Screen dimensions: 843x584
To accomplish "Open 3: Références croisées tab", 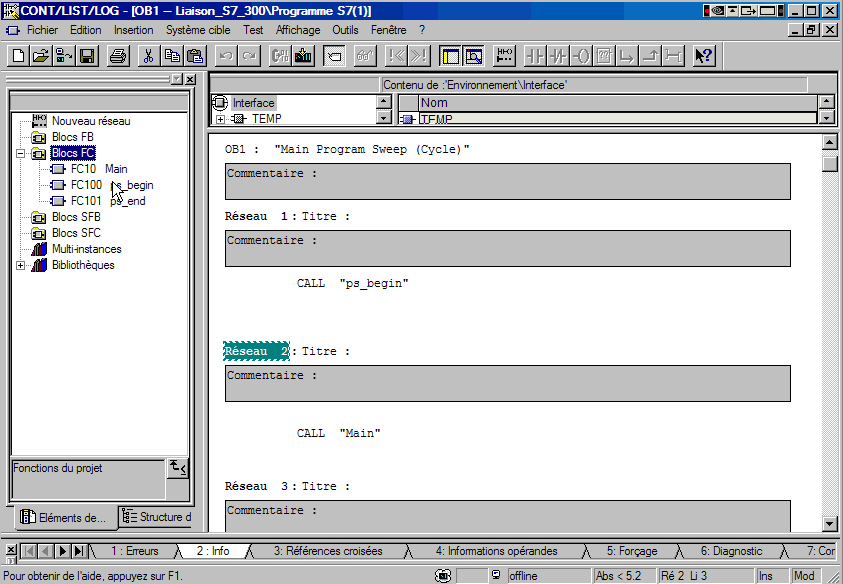I will pyautogui.click(x=328, y=551).
